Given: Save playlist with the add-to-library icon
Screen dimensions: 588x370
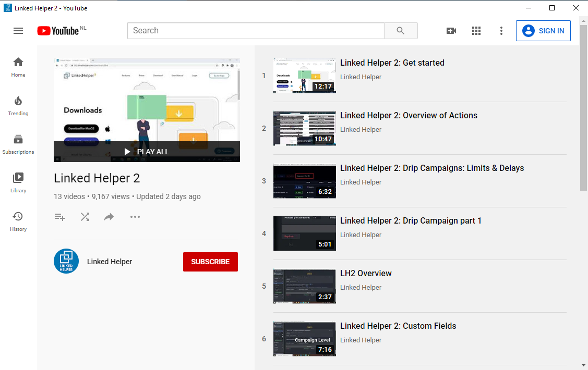Looking at the screenshot, I should coord(59,217).
